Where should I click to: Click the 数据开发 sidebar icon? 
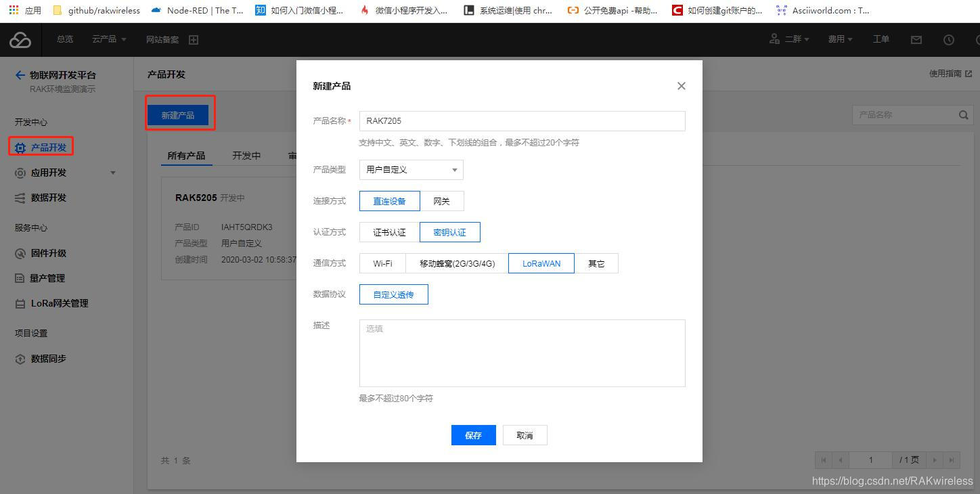[20, 198]
